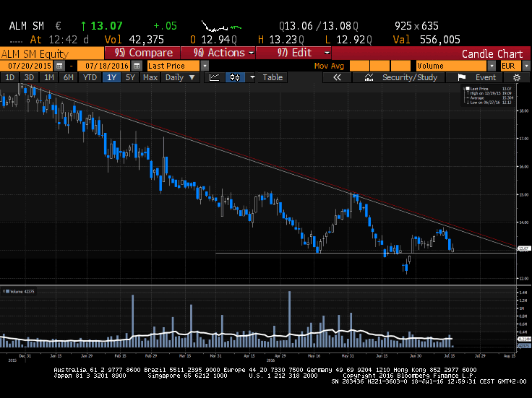The height and width of the screenshot is (398, 532).
Task: Click the bid/ask quote 13.06 / 13.08
Action: coord(319,26)
